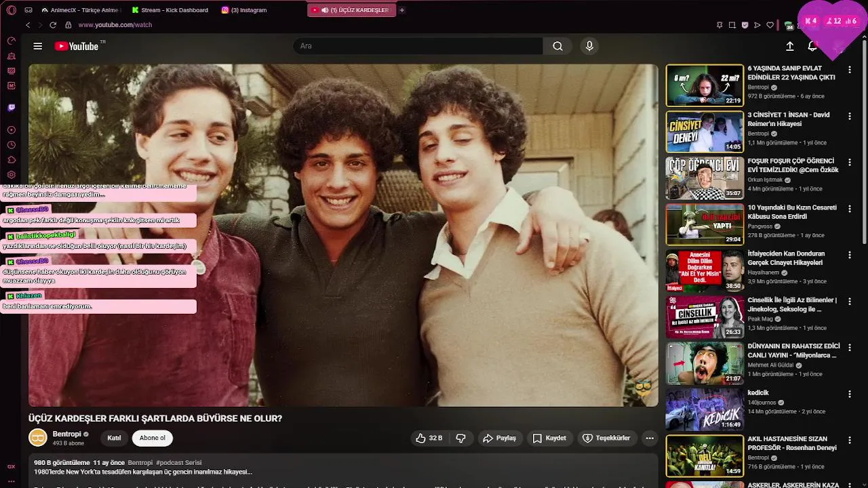The height and width of the screenshot is (488, 868).
Task: Play AKIL HASTANESİNE SIZAN PROFESÖR title
Action: (x=792, y=443)
